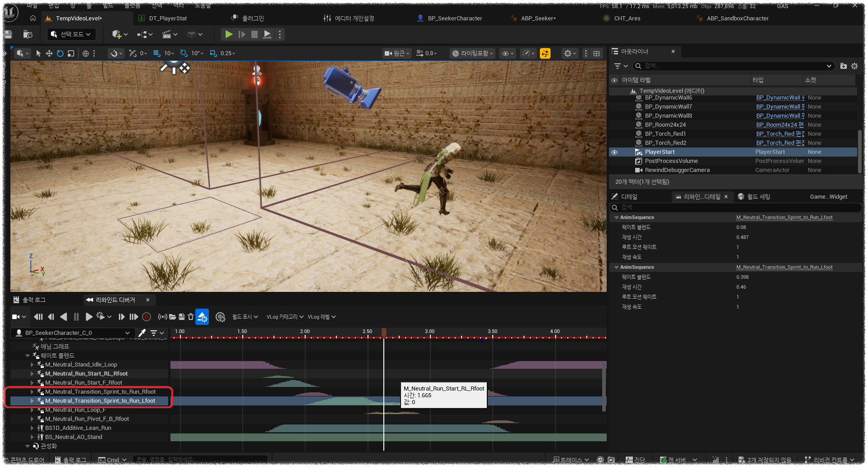The image size is (868, 467).
Task: Click the viewport layout grid icon
Action: pyautogui.click(x=597, y=53)
